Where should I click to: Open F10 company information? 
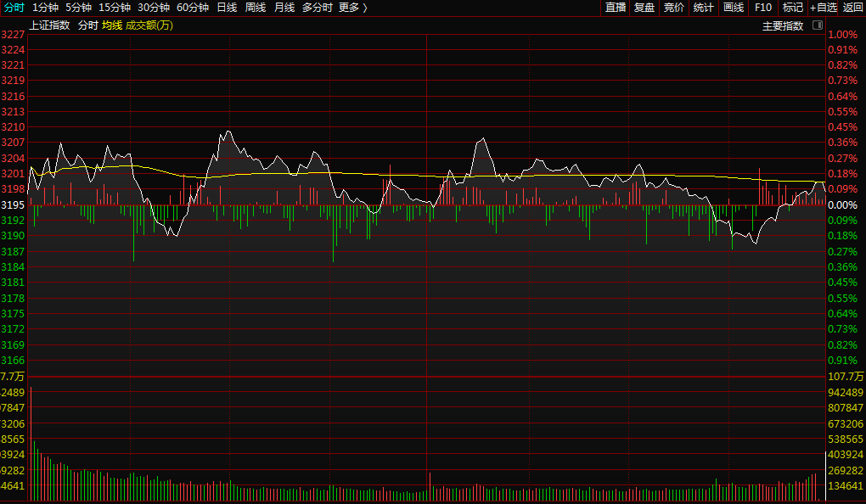click(763, 8)
